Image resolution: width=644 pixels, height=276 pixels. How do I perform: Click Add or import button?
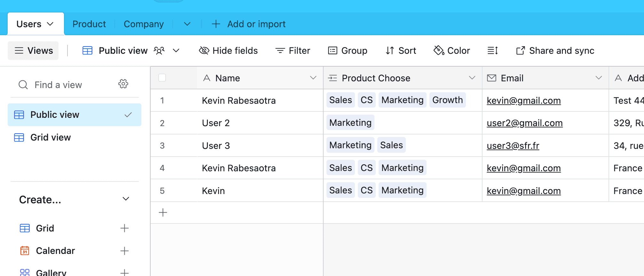click(249, 24)
